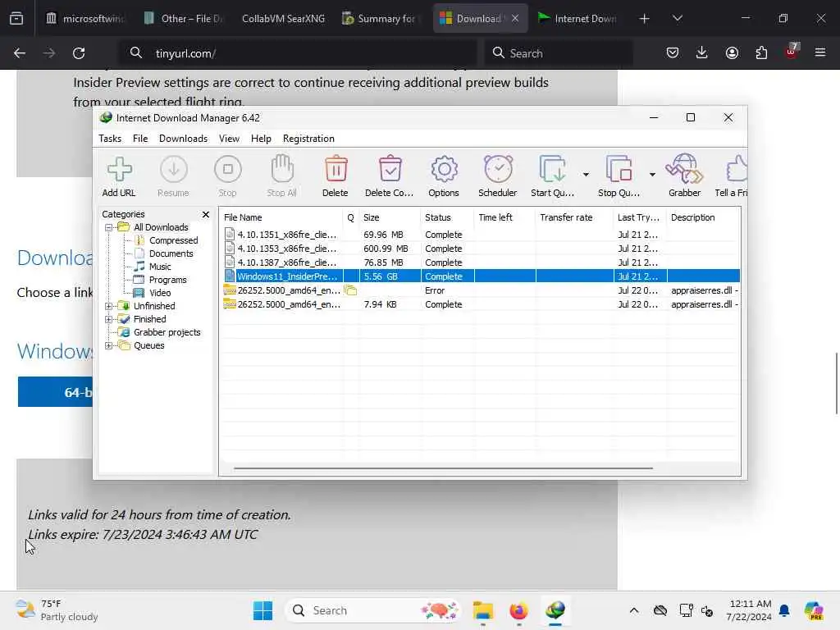Select the Music category
840x630 pixels.
point(160,267)
